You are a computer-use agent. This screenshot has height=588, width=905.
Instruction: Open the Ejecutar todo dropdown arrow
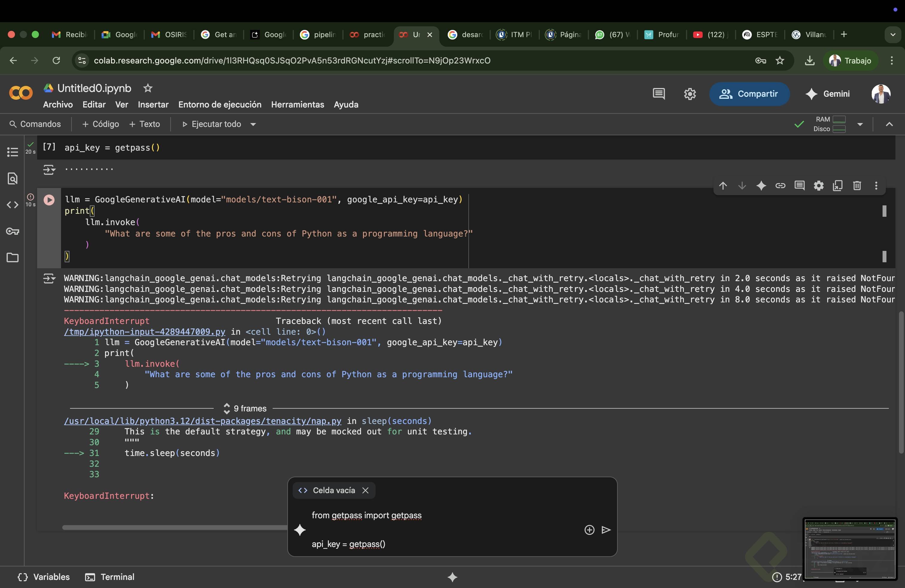click(253, 124)
